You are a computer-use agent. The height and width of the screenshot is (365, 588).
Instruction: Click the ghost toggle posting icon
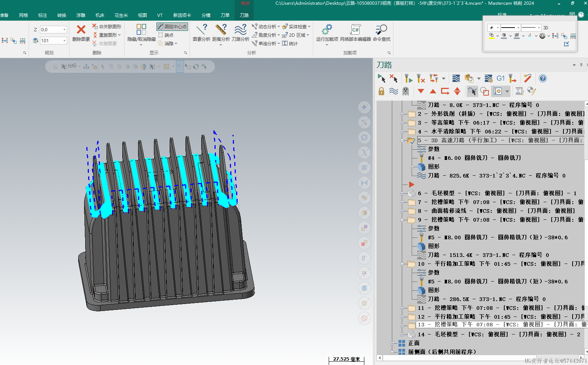tap(405, 91)
